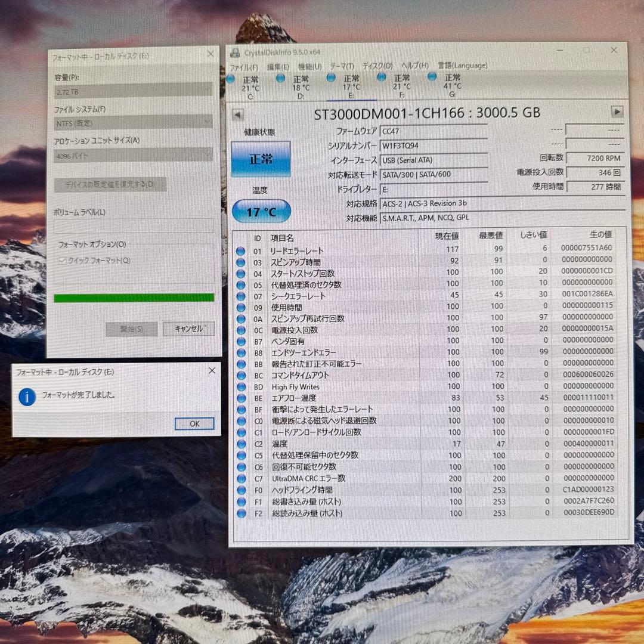Click the シリアルナンバー field W1F3TQ94
This screenshot has height=644, width=644.
pos(434,146)
